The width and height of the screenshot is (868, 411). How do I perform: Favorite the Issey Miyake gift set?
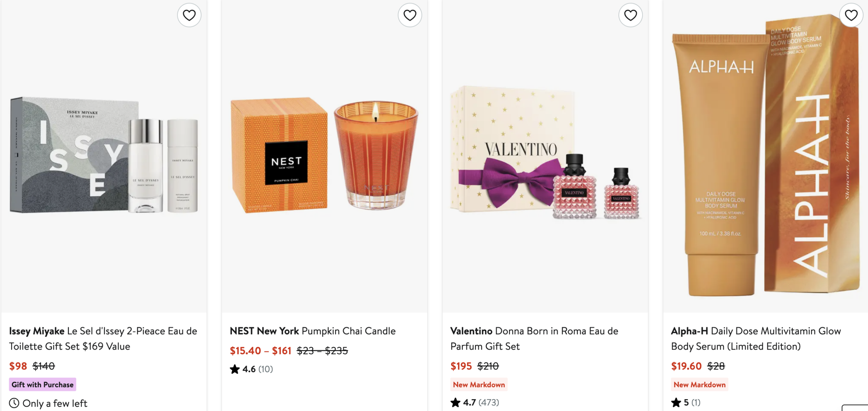189,15
